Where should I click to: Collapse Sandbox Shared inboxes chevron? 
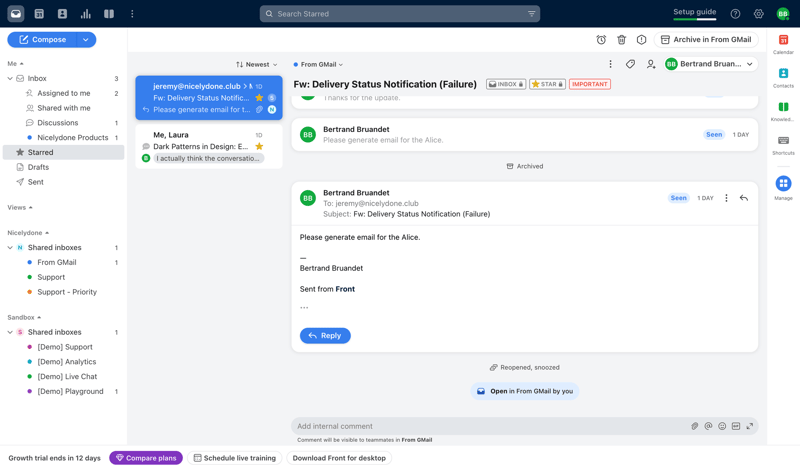coord(10,332)
